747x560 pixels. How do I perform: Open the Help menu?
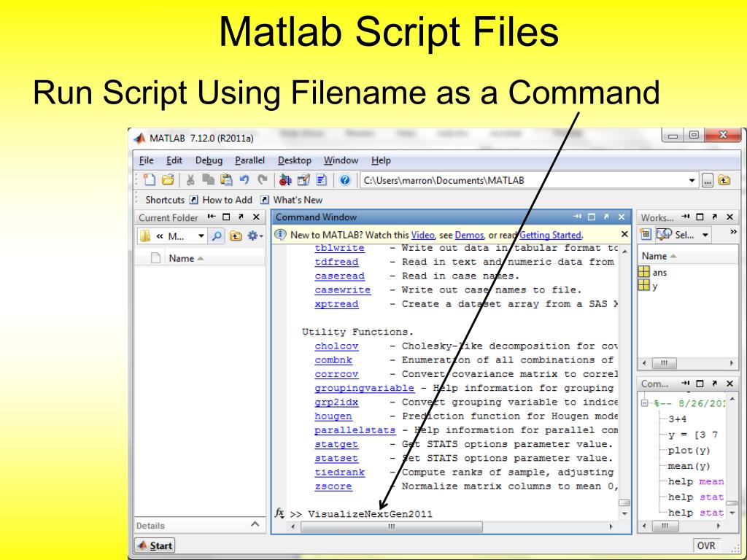(x=381, y=160)
